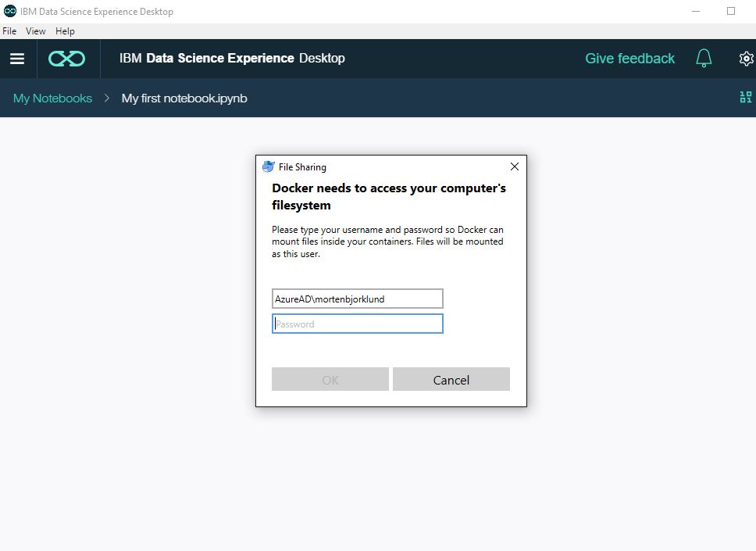The width and height of the screenshot is (756, 551).
Task: Open the Help menu
Action: (x=65, y=30)
